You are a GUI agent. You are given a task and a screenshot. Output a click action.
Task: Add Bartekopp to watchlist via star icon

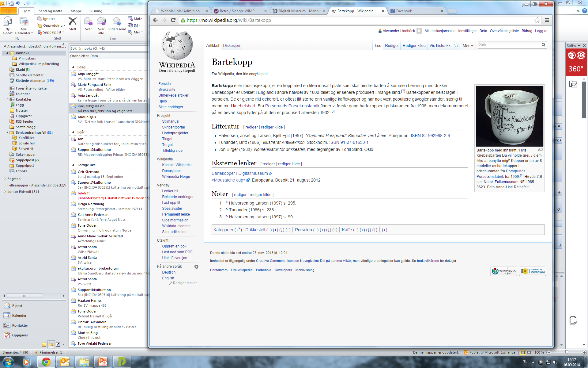[456, 45]
